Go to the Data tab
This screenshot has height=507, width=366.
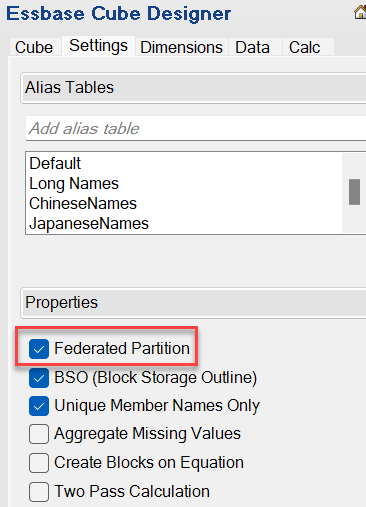pyautogui.click(x=252, y=47)
